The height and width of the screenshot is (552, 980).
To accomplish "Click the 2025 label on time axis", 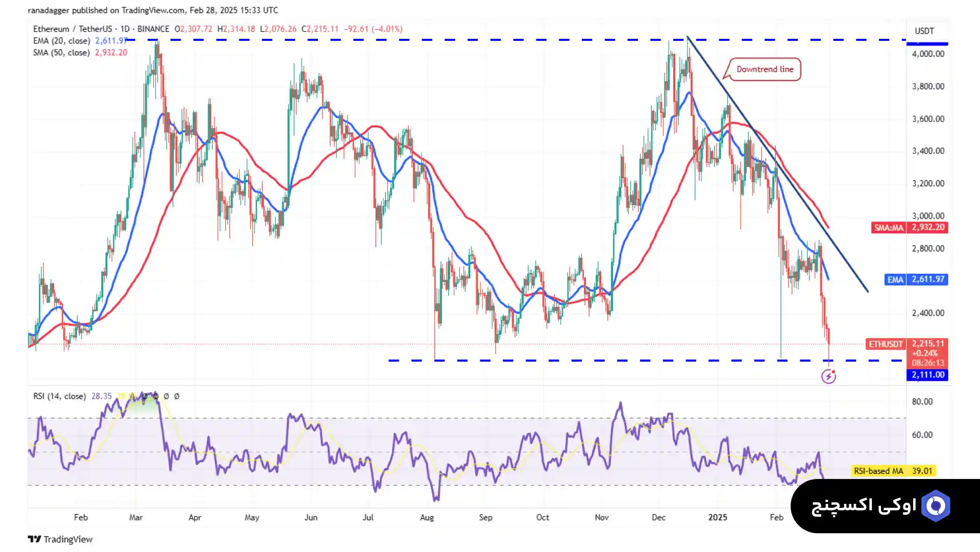I will 718,517.
